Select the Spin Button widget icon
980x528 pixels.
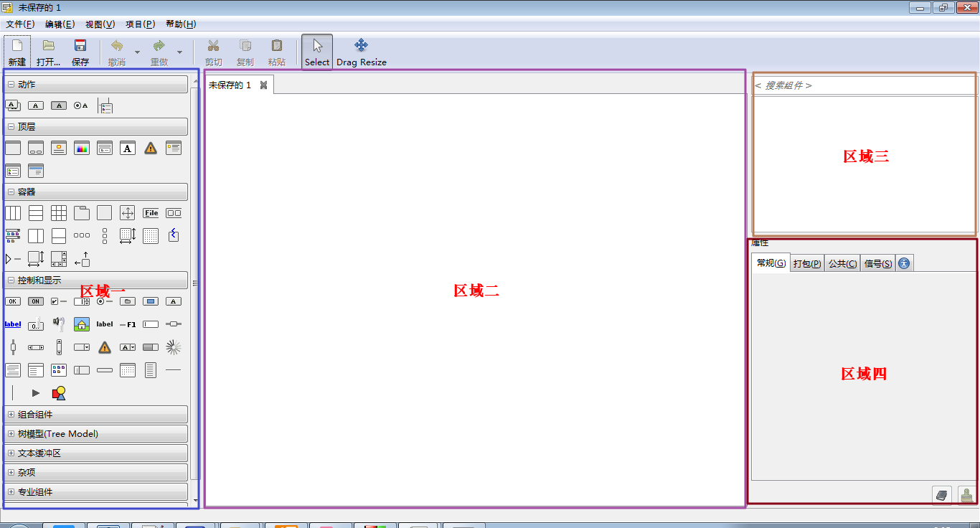(82, 301)
